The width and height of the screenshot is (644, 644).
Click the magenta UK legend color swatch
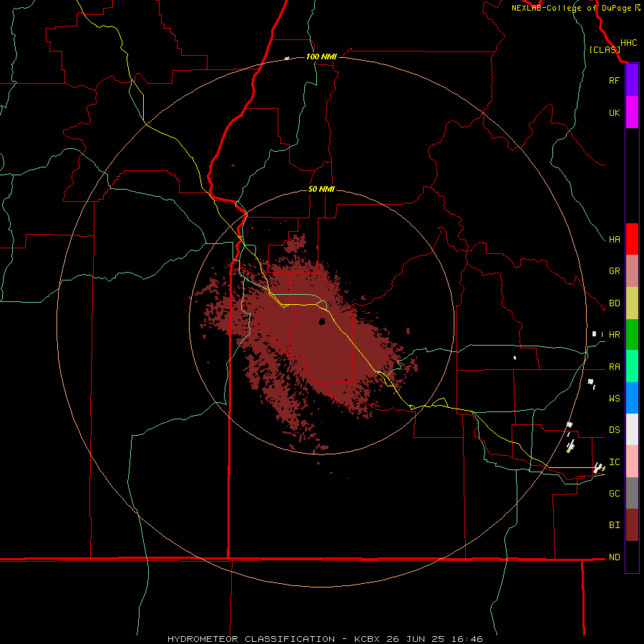632,112
